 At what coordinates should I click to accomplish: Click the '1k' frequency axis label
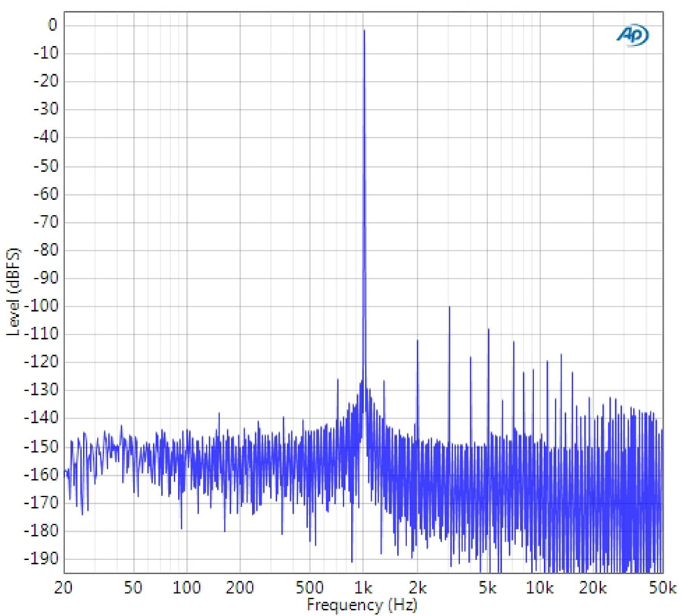pos(363,588)
